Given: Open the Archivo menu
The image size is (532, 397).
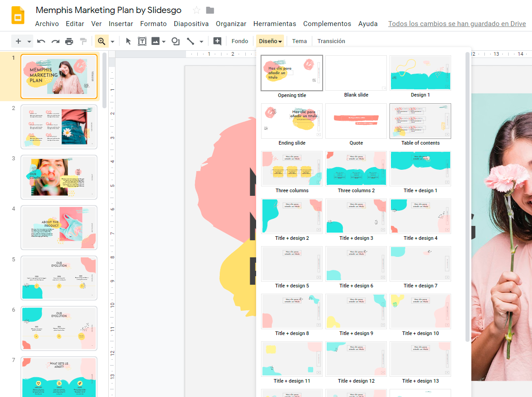Looking at the screenshot, I should point(47,24).
